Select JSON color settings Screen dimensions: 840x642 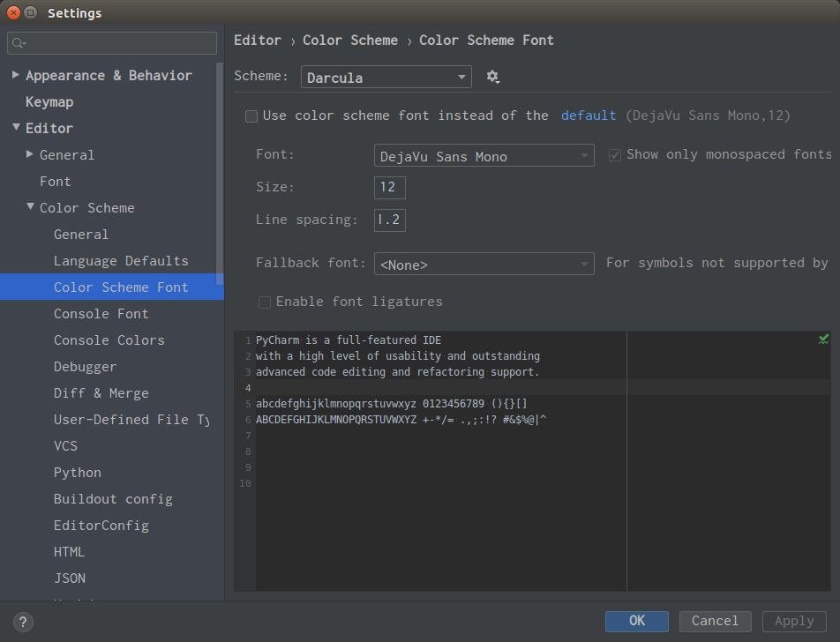pyautogui.click(x=70, y=579)
